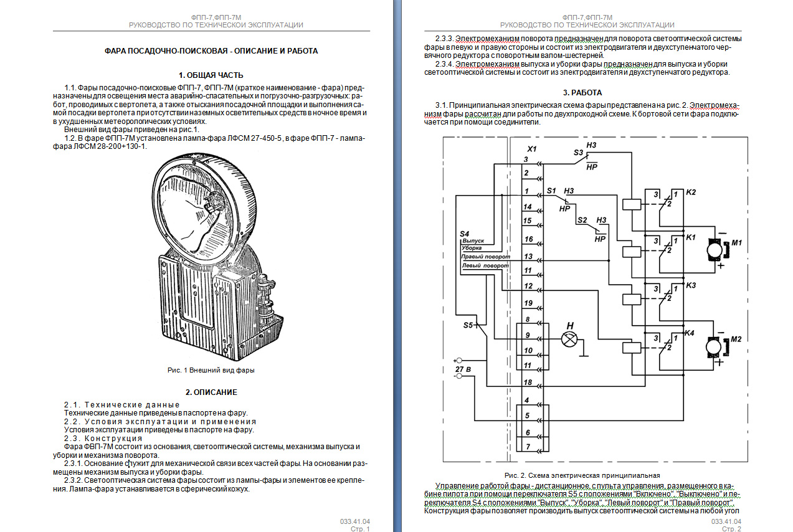Click switch label "S3" in the schematic
The width and height of the screenshot is (793, 532).
click(x=578, y=152)
